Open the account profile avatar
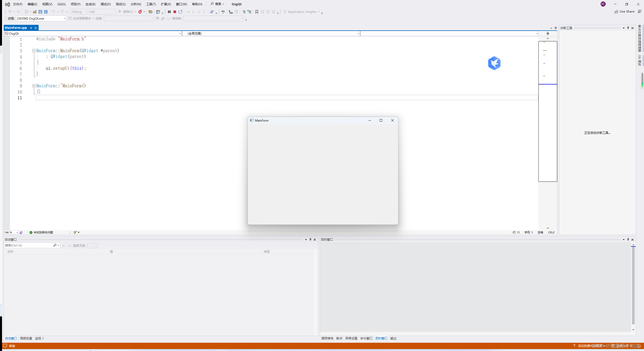This screenshot has width=644, height=351. pos(603,4)
